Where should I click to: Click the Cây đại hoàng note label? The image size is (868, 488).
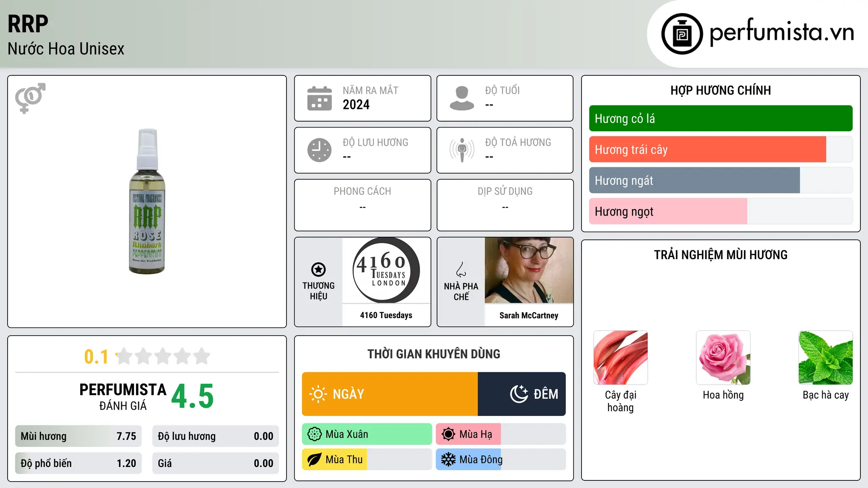click(620, 401)
